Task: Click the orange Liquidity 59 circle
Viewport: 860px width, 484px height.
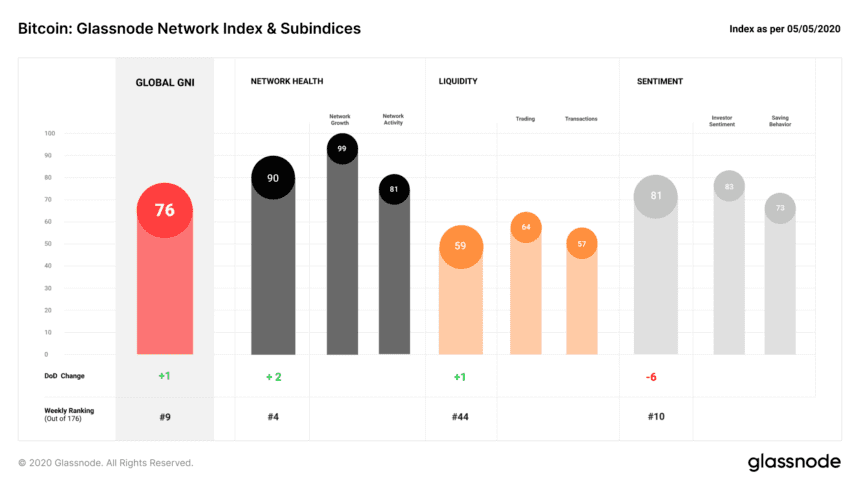Action: 461,246
